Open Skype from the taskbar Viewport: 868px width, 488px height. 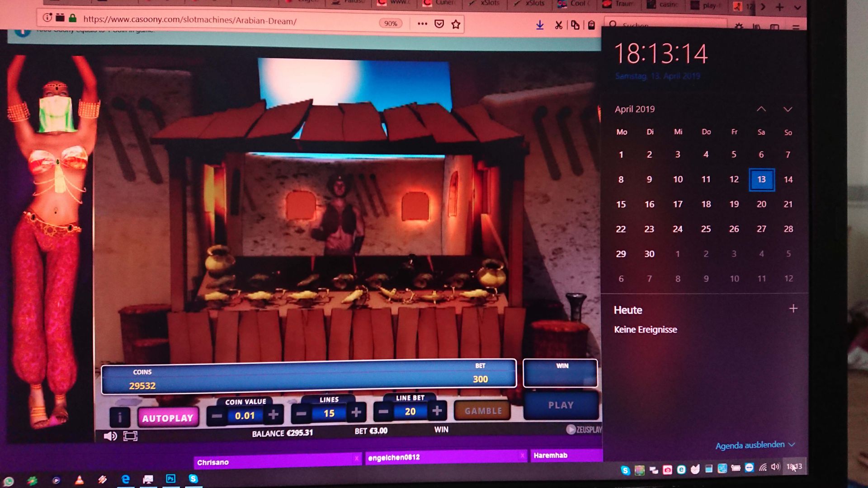193,479
